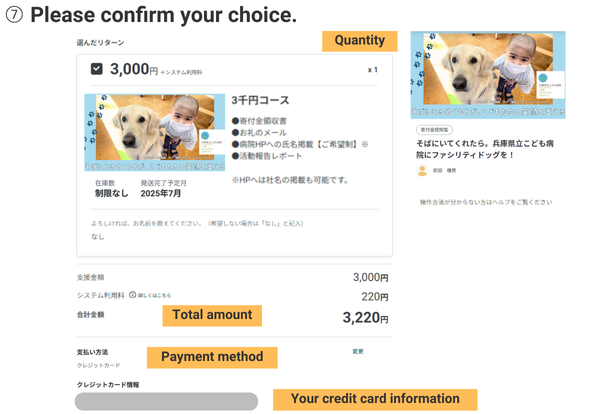Click the project owner avatar icon
Viewport: 600px width, 414px height.
(422, 171)
